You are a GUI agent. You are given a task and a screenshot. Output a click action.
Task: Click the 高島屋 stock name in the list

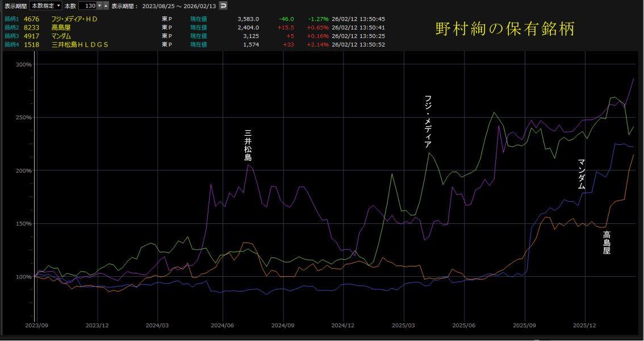point(61,27)
